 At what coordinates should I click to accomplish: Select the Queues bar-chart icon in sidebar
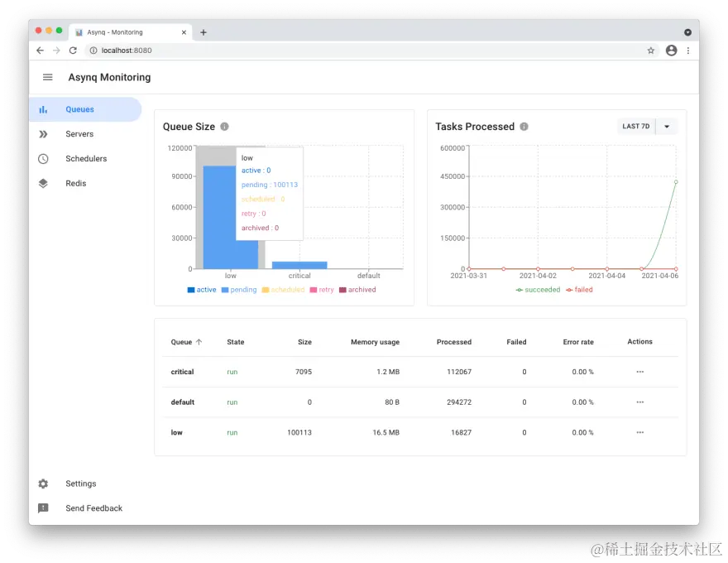(x=43, y=108)
